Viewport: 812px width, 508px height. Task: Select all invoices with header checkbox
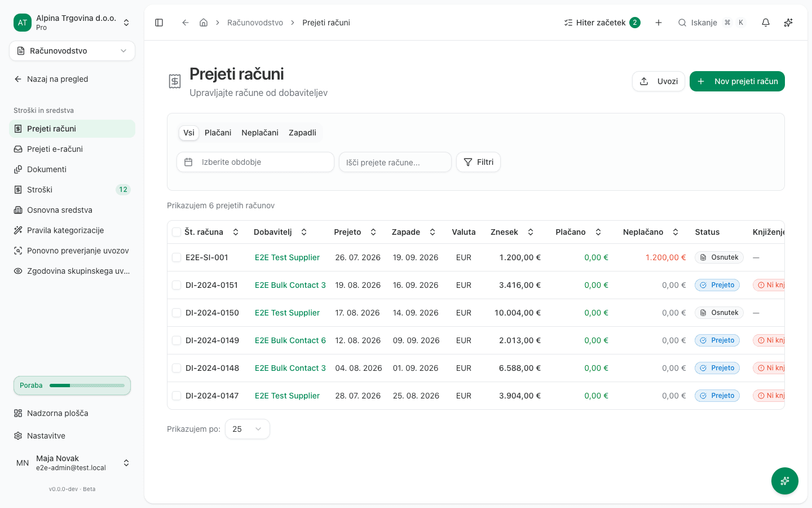point(176,232)
